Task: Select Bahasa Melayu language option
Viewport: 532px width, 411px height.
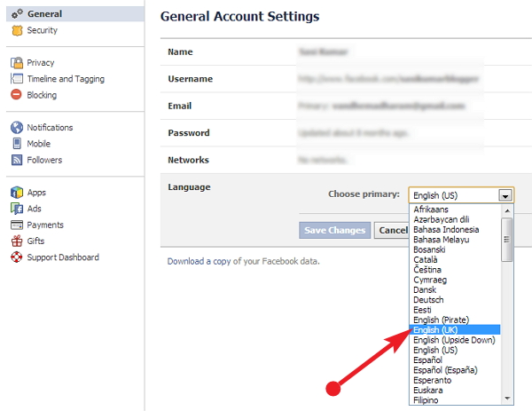Action: (x=455, y=240)
